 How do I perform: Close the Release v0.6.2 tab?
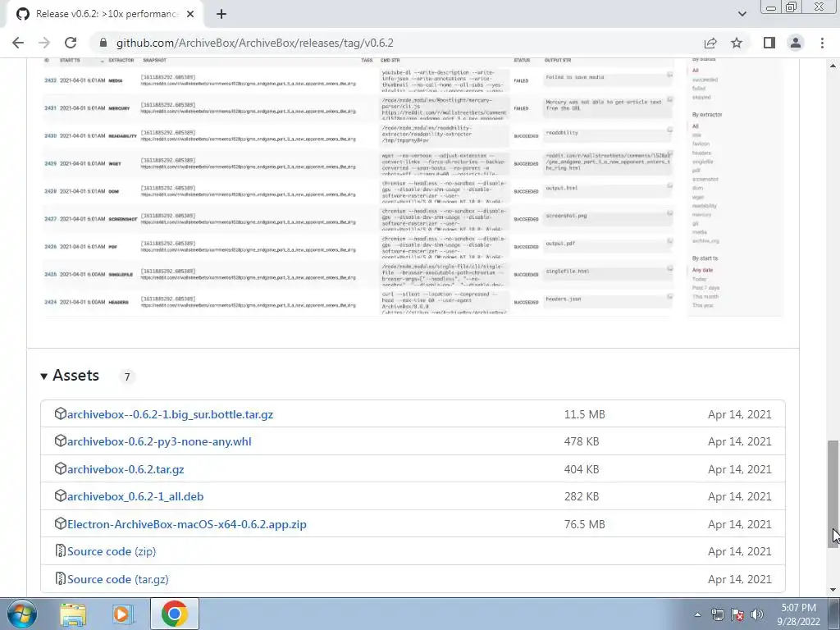pos(190,15)
